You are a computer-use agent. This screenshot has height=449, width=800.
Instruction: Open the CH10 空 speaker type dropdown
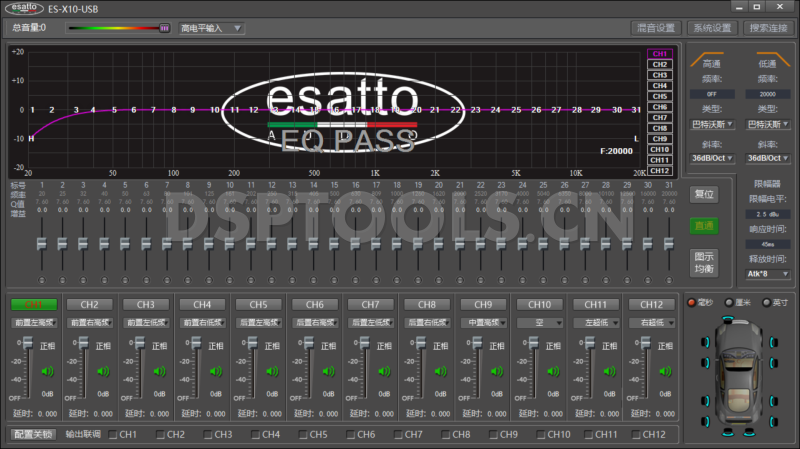tap(540, 323)
